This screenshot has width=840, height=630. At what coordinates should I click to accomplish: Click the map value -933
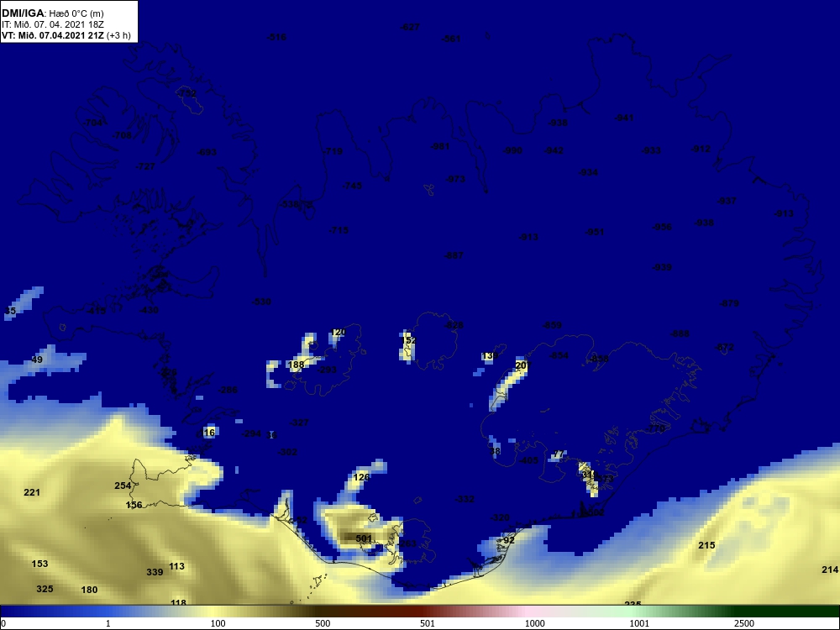pyautogui.click(x=652, y=150)
